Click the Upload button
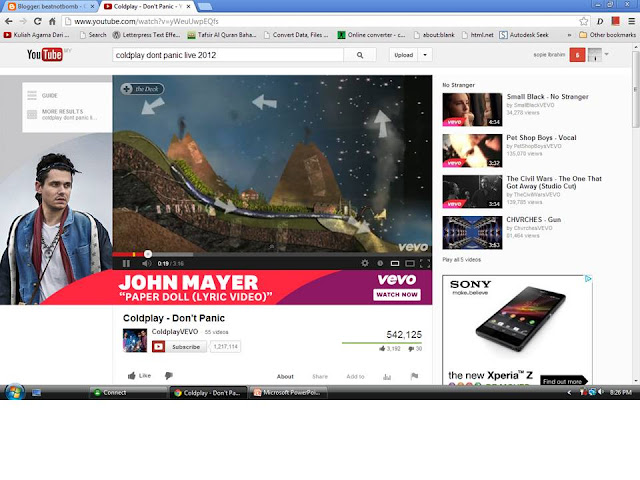The image size is (640, 480). pyautogui.click(x=403, y=55)
